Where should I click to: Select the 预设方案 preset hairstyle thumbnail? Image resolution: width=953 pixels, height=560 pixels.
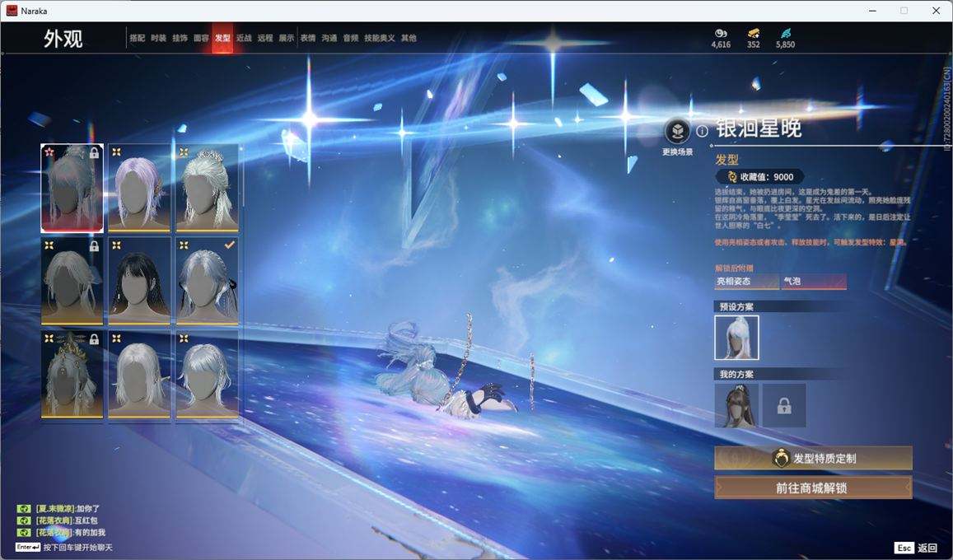point(736,338)
